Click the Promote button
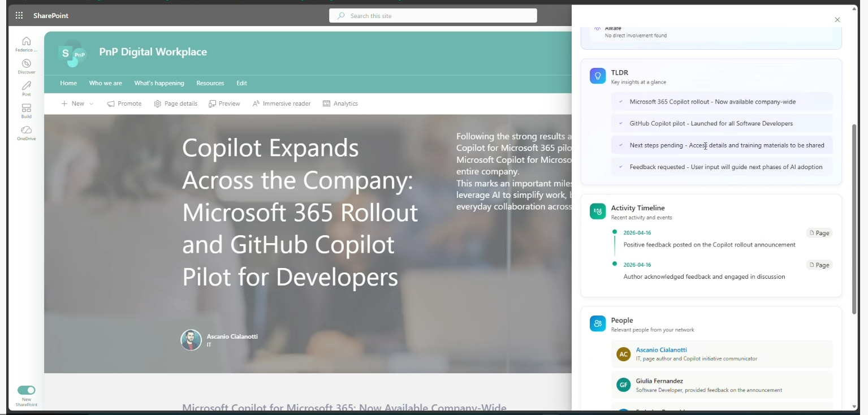The image size is (868, 415). [124, 103]
